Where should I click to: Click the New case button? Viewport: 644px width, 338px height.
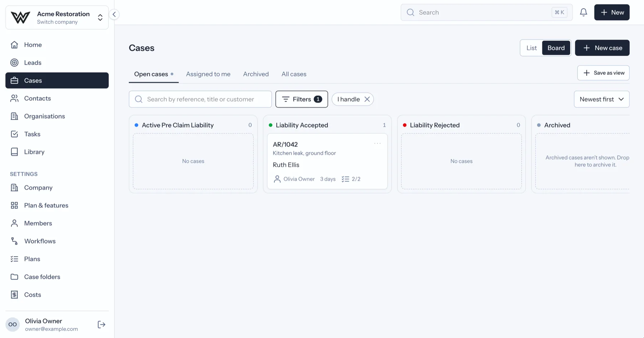602,48
